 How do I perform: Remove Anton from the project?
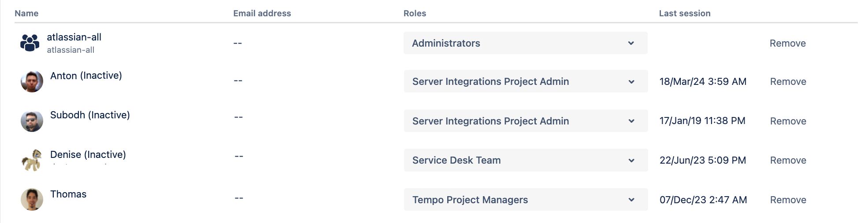788,81
